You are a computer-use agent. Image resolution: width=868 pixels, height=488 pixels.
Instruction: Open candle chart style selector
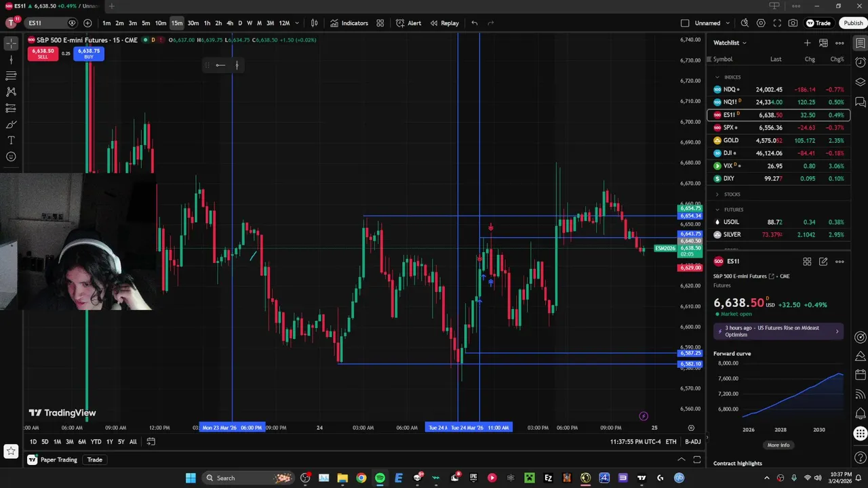click(x=314, y=23)
